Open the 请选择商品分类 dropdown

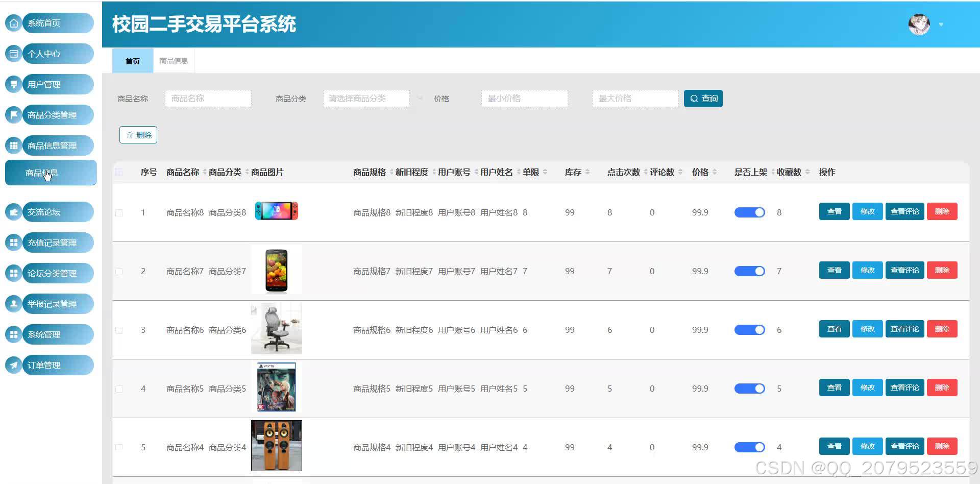366,99
